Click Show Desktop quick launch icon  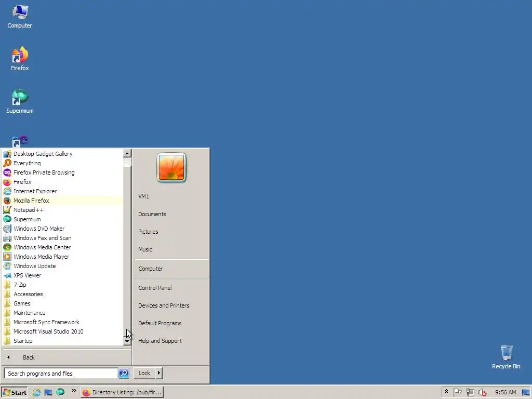48,392
